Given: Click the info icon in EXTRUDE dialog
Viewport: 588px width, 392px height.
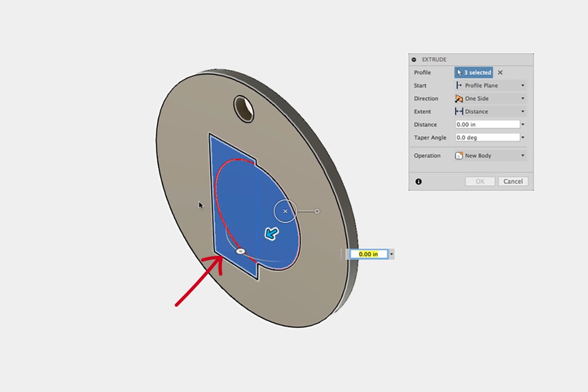Looking at the screenshot, I should tap(418, 181).
